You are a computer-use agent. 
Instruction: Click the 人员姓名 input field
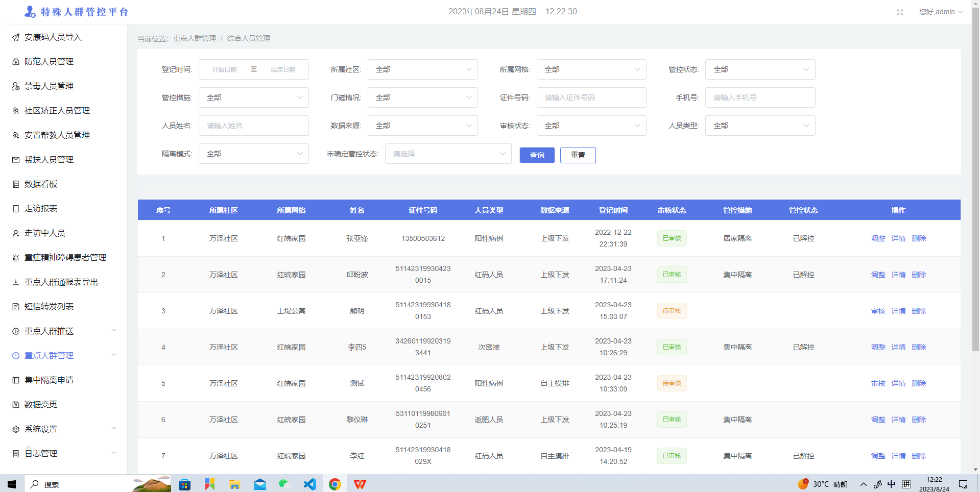pos(253,126)
